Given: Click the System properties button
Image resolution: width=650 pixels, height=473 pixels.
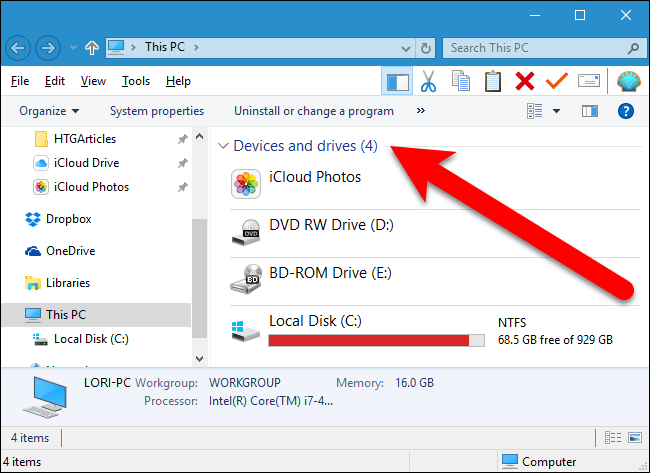Looking at the screenshot, I should coord(157,111).
